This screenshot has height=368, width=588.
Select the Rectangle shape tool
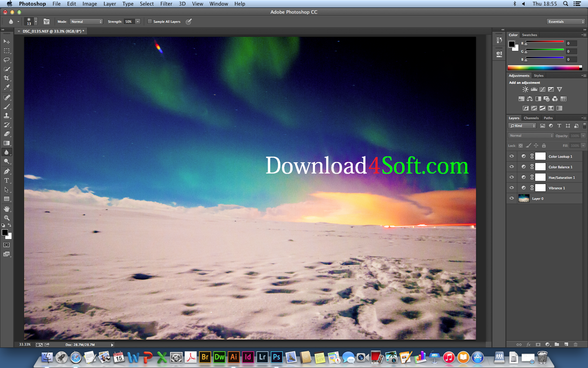point(7,199)
